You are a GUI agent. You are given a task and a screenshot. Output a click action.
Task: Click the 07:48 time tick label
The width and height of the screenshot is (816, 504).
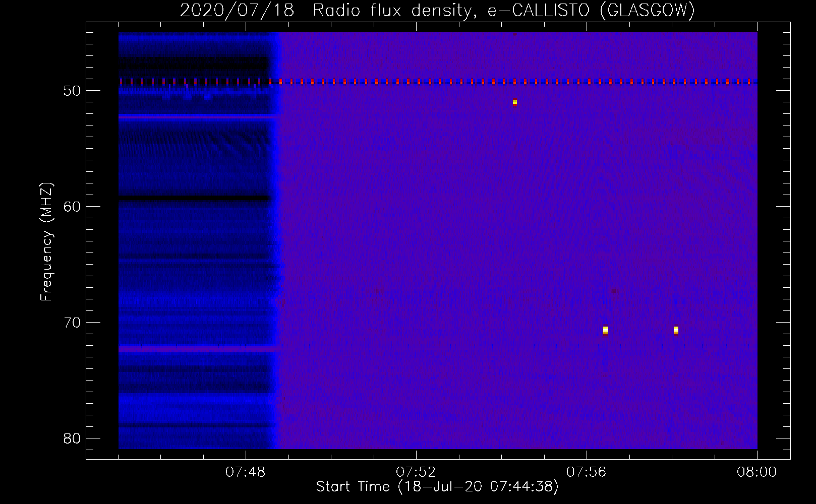coord(246,472)
